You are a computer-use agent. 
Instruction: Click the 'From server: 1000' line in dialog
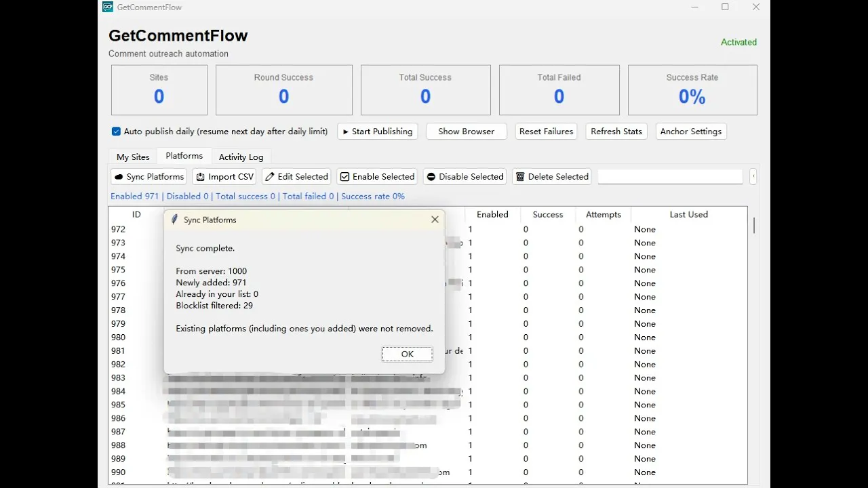point(212,271)
